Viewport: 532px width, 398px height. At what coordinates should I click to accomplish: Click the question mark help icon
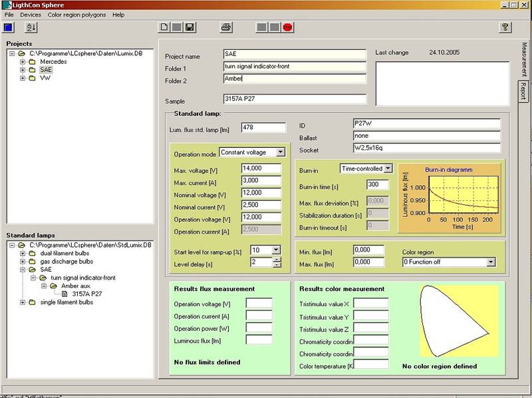pos(505,27)
